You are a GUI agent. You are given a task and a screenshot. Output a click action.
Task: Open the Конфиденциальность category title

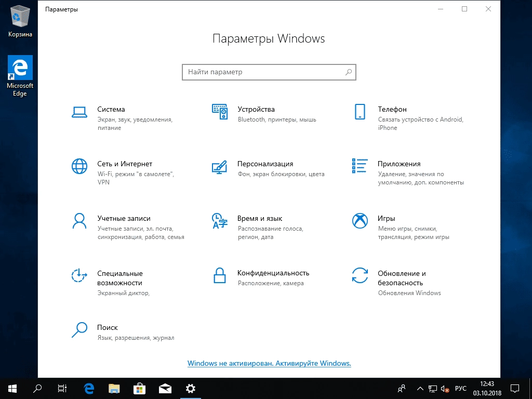pos(273,273)
